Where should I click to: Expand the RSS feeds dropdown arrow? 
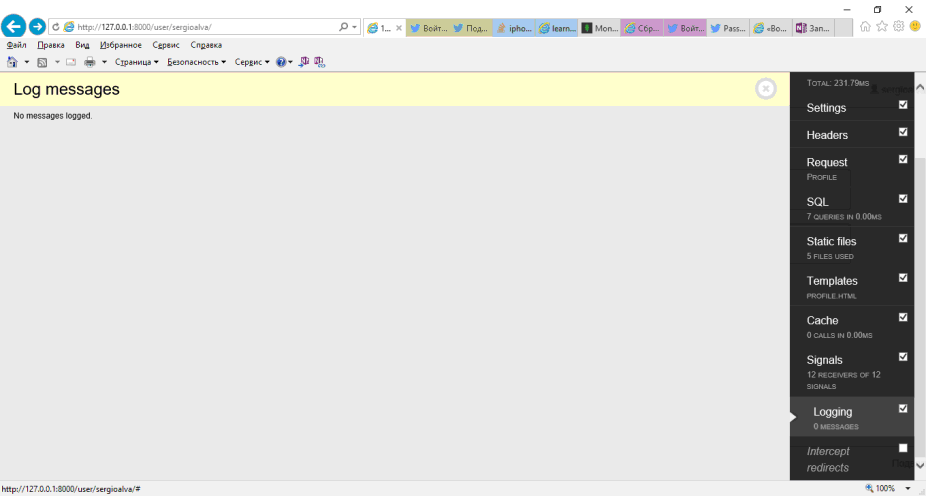[57, 62]
